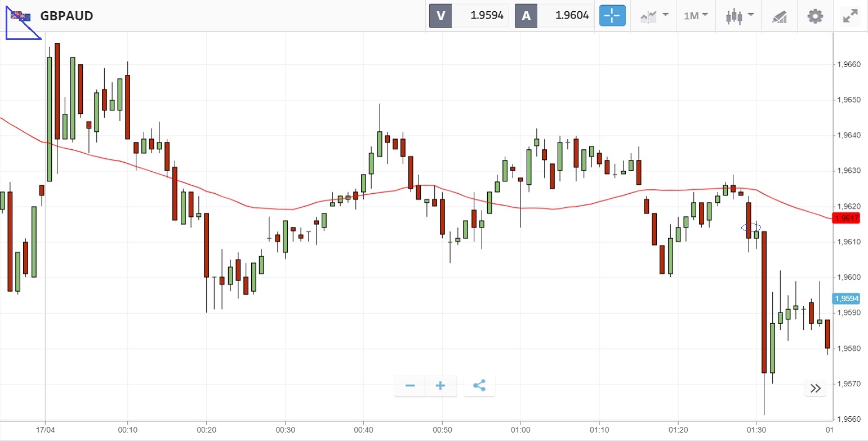Select the small ellipse drawing on chart
This screenshot has width=868, height=441.
click(751, 228)
